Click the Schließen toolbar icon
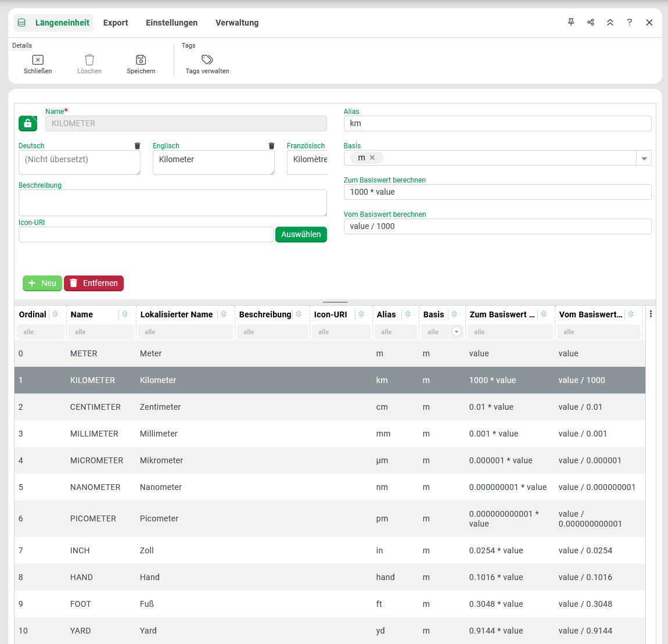Viewport: 668px width, 644px height. click(38, 60)
